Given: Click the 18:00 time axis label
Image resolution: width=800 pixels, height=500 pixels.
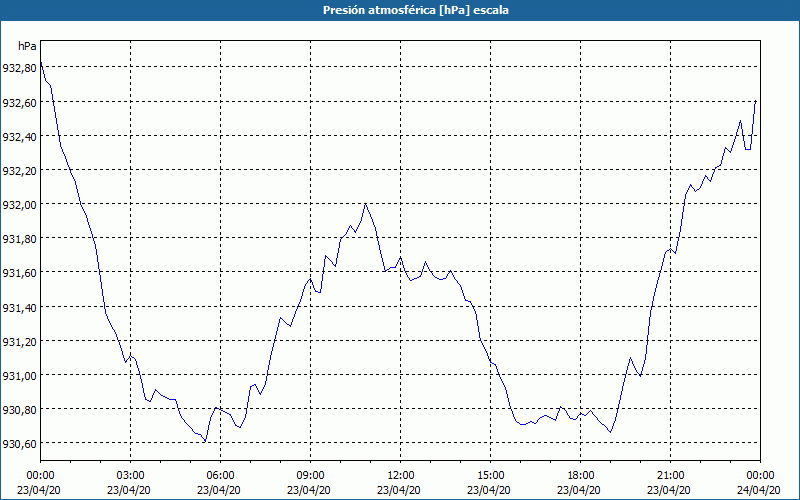Looking at the screenshot, I should (x=581, y=476).
